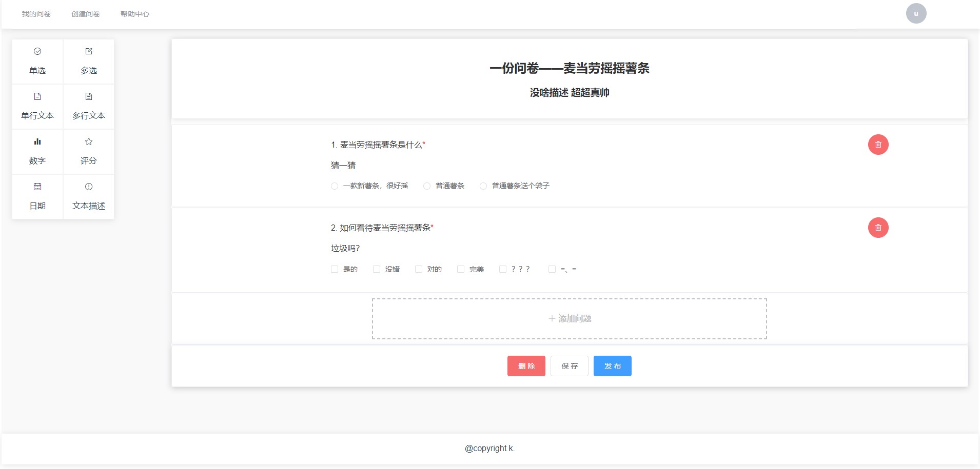This screenshot has height=469, width=980.
Task: Add a 单选 single-choice question
Action: point(37,62)
